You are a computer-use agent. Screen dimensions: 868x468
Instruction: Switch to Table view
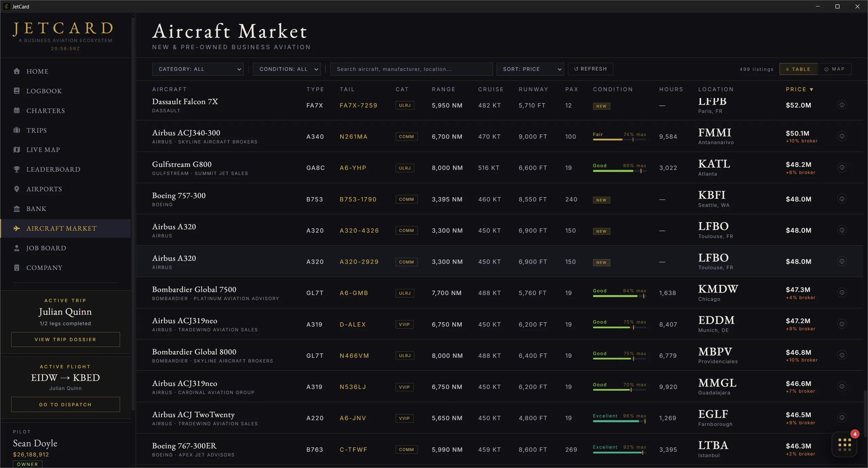click(x=798, y=69)
